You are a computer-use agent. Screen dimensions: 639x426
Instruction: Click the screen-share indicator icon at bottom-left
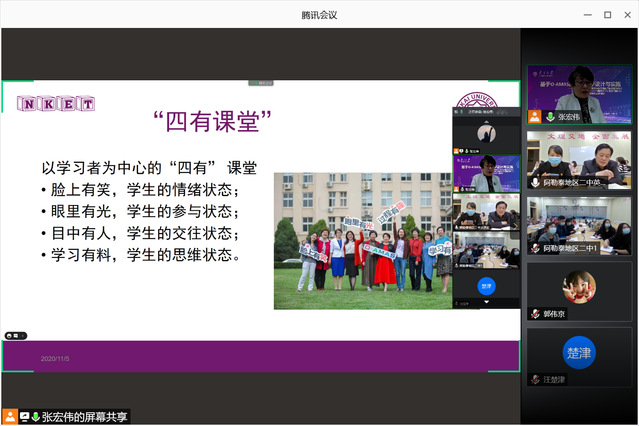[24, 417]
